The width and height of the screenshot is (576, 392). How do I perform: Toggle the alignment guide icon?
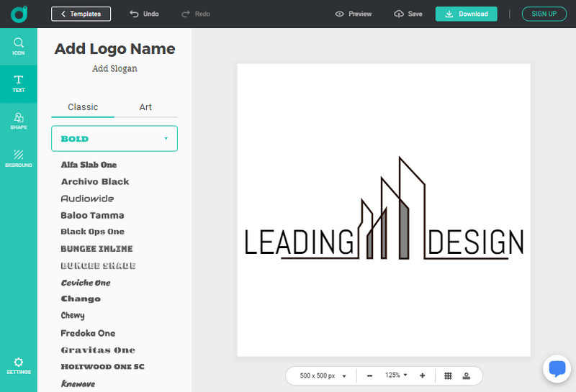467,375
